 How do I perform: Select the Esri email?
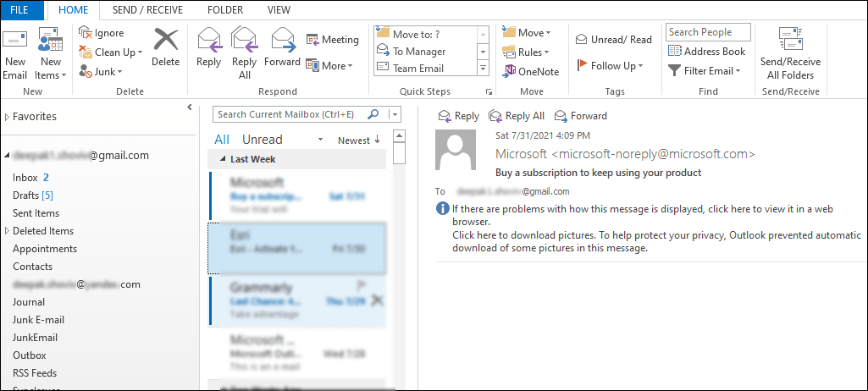pyautogui.click(x=296, y=248)
